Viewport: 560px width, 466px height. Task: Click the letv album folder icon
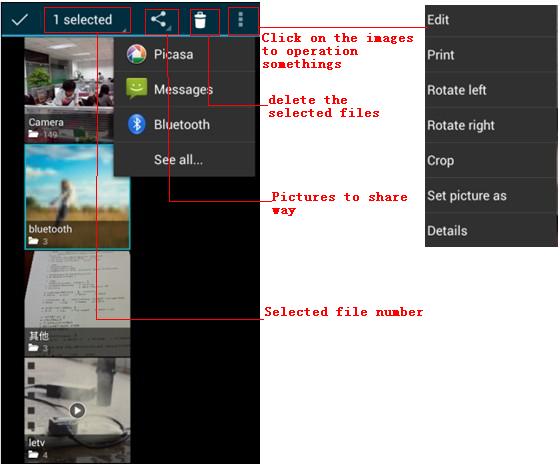click(x=33, y=455)
